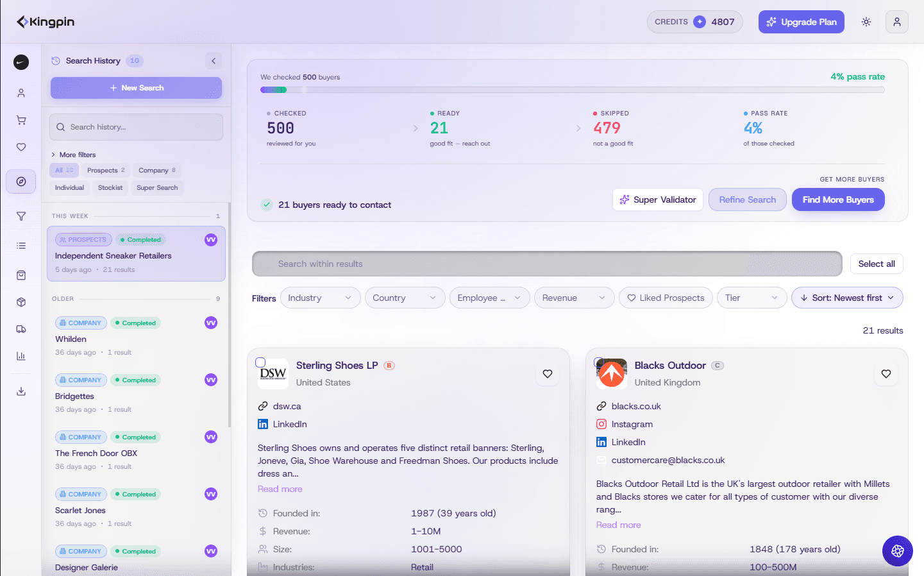Toggle the Liked Prospects filter
Screen dimensions: 924x576
666,298
